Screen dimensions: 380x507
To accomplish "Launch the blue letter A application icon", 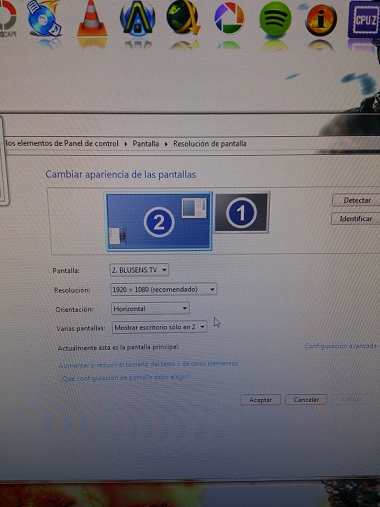I will coord(137,18).
